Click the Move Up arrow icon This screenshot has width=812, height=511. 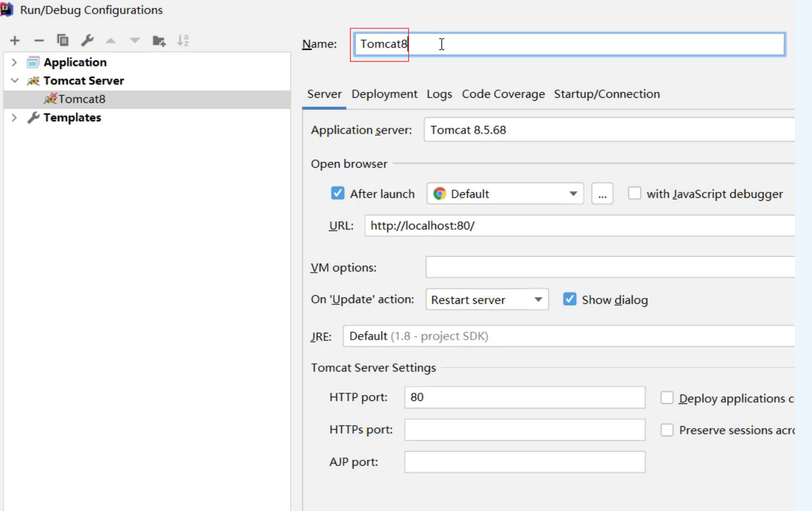(111, 41)
